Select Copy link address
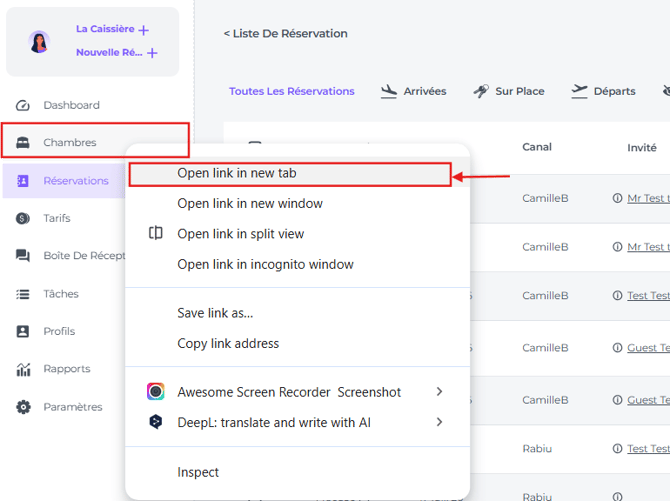Viewport: 670px width, 501px height. click(228, 344)
